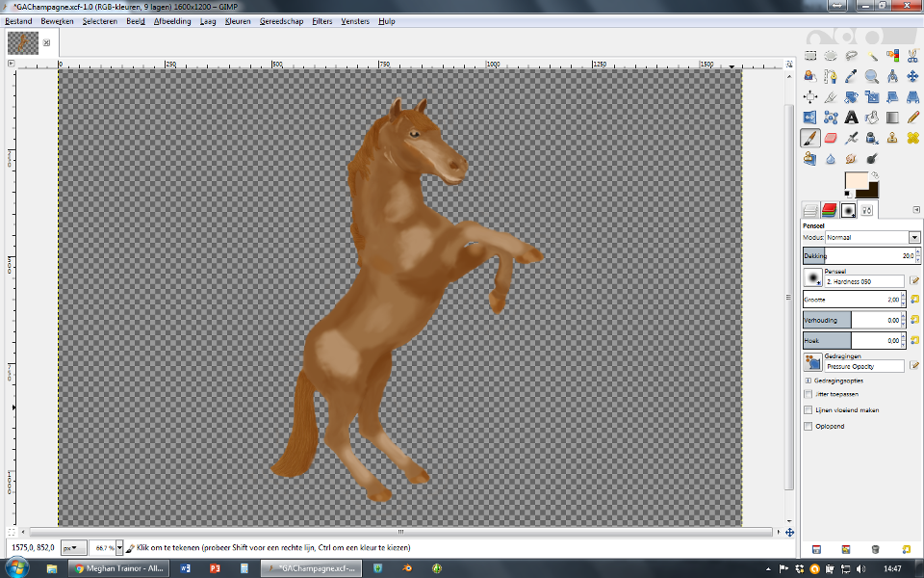Choose the Bucket fill tool
The height and width of the screenshot is (578, 924).
[872, 118]
